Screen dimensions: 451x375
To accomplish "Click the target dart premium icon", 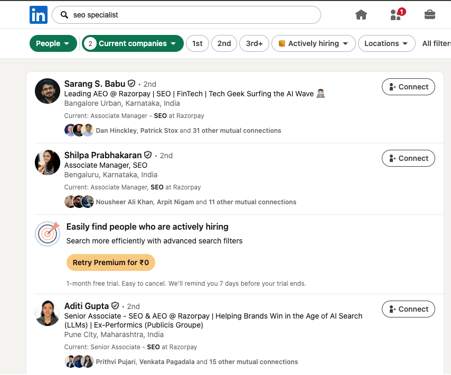I will (x=48, y=233).
